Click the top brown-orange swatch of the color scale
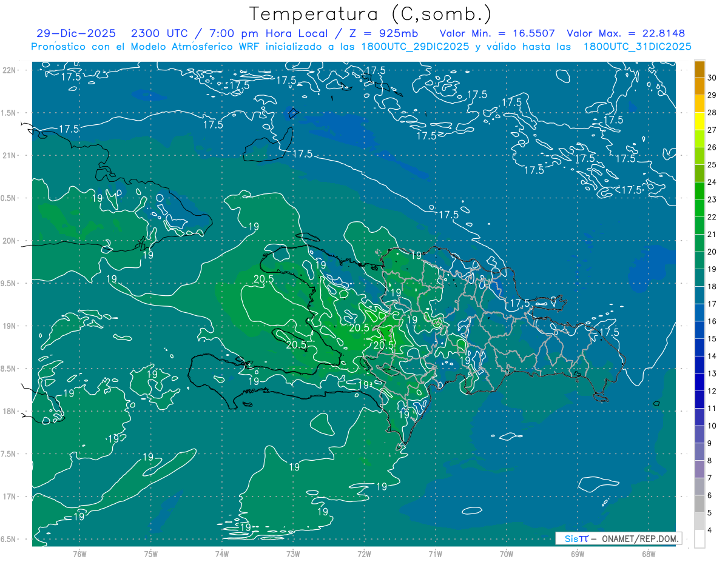Image resolution: width=728 pixels, height=562 pixels. [699, 70]
